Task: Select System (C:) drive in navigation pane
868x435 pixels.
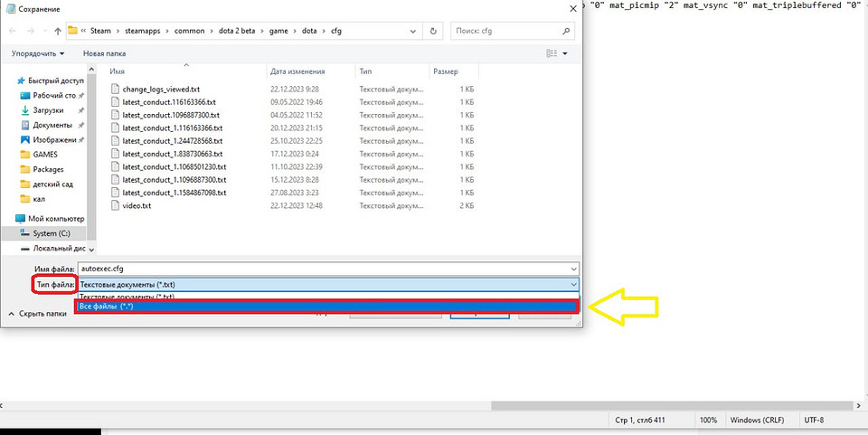Action: coord(51,233)
